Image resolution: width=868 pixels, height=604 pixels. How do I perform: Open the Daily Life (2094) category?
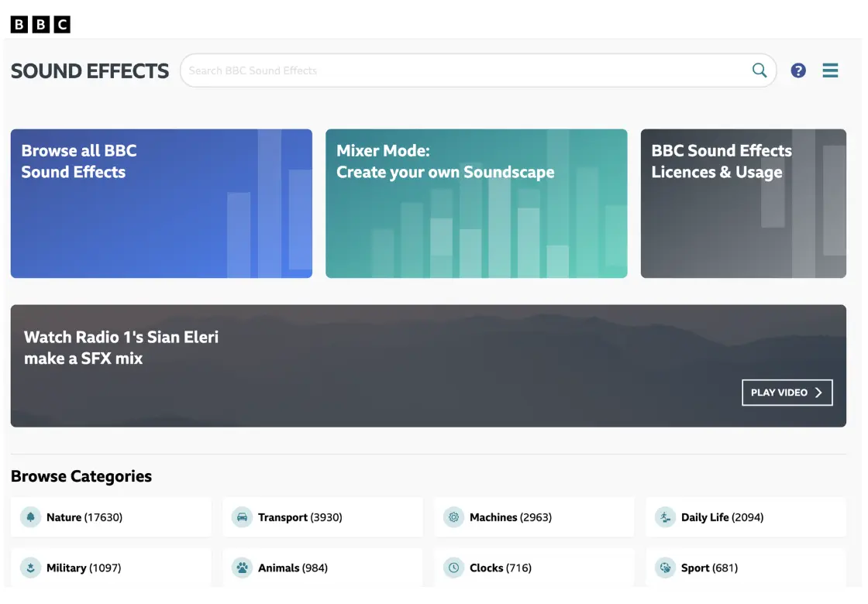pos(746,517)
